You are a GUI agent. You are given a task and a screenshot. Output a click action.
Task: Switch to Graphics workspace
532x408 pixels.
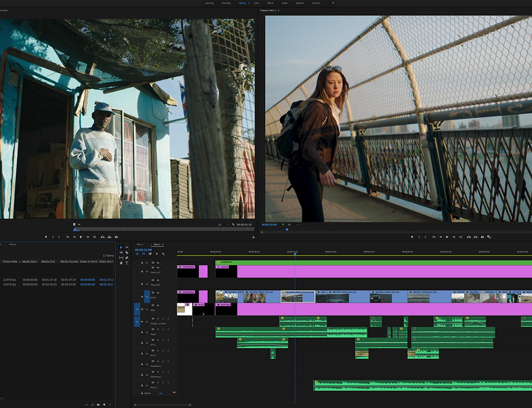point(300,3)
